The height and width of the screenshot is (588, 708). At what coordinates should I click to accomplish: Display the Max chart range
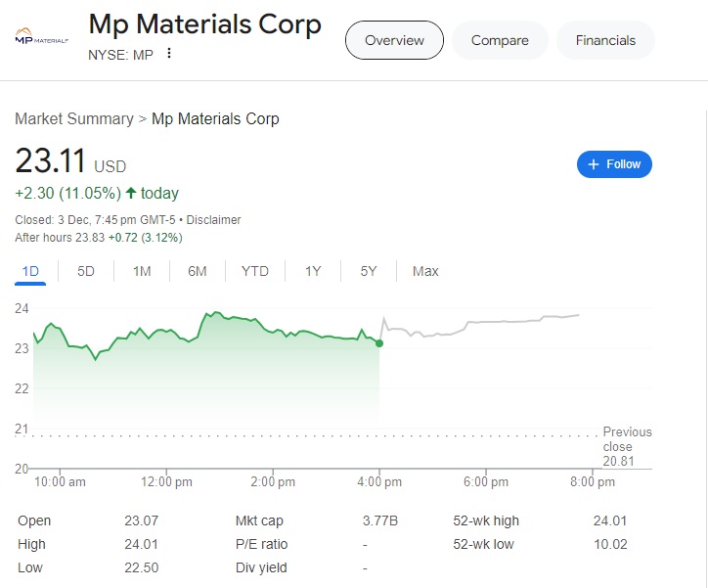[x=425, y=271]
